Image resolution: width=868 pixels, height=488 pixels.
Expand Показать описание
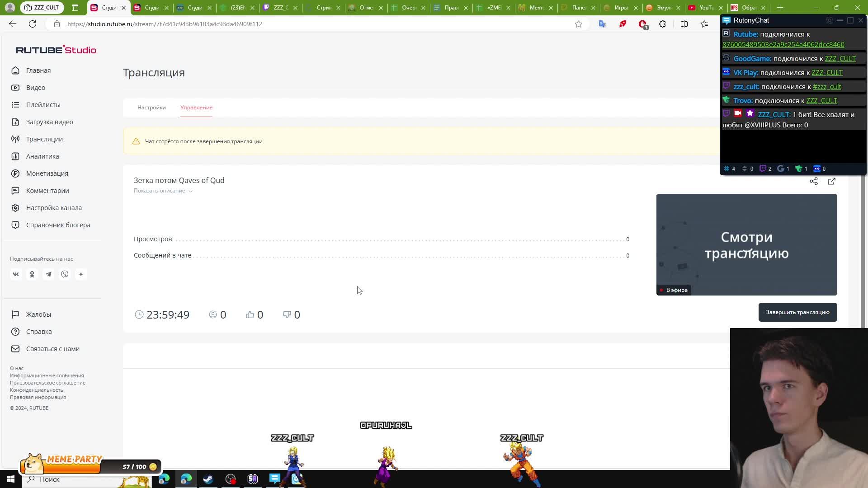(163, 191)
